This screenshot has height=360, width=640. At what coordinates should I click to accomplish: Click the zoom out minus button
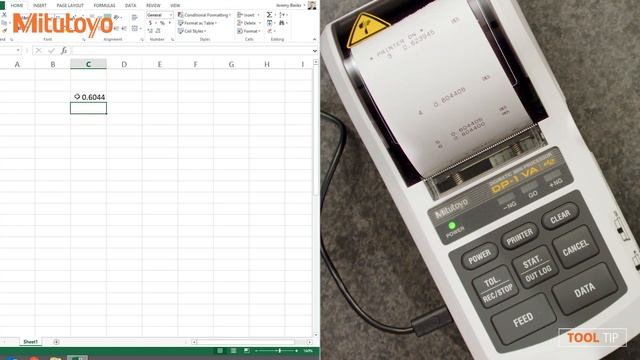click(x=256, y=351)
